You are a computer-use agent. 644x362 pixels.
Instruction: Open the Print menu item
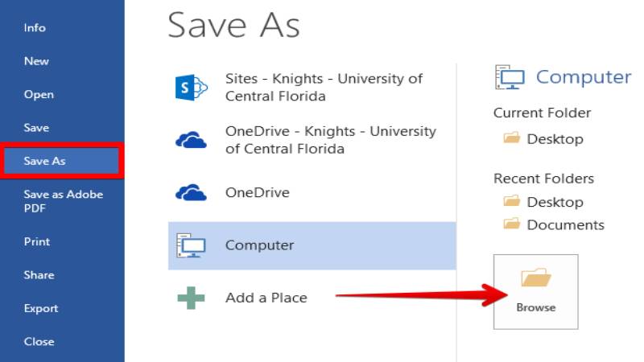tap(37, 241)
